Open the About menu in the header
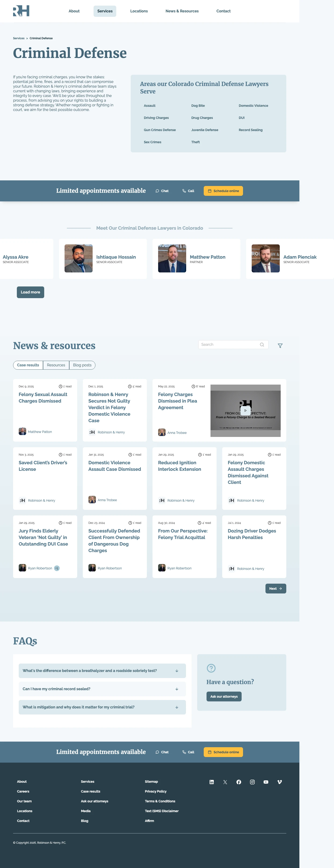The width and height of the screenshot is (334, 868). (x=74, y=11)
